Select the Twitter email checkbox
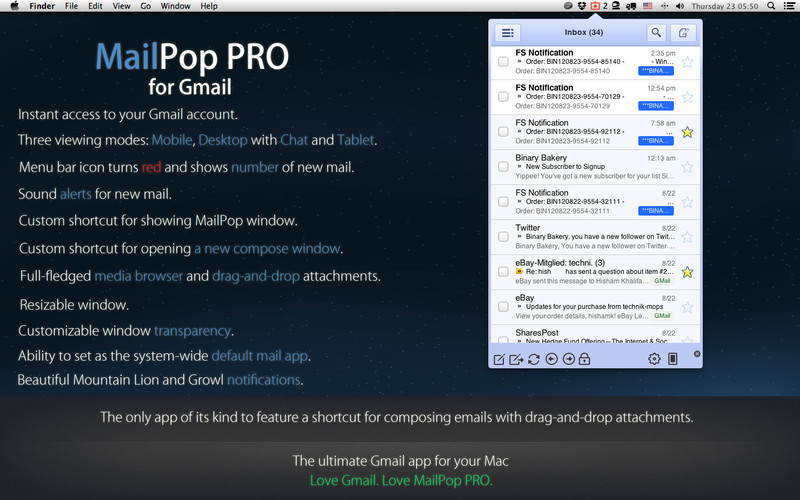Viewport: 800px width, 500px height. click(503, 237)
